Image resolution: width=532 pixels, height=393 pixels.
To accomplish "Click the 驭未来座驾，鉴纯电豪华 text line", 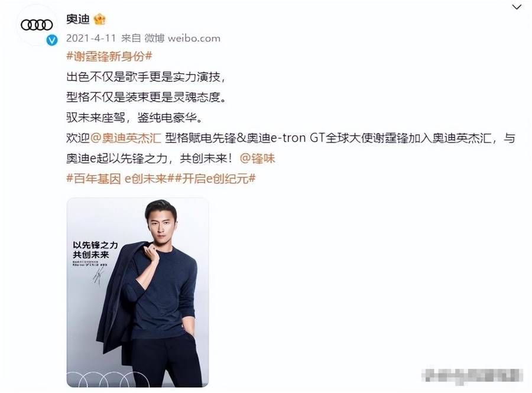I will click(x=135, y=118).
